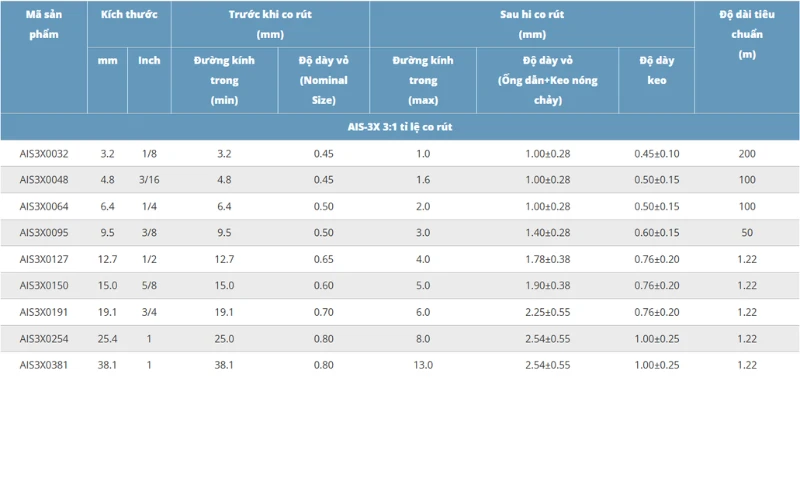Click product code AIS3X0032

click(44, 154)
